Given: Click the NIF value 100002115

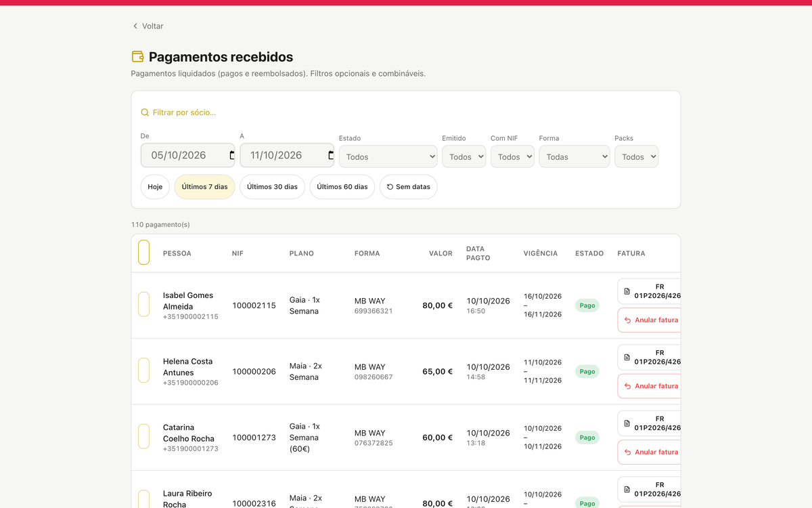Looking at the screenshot, I should (x=254, y=305).
